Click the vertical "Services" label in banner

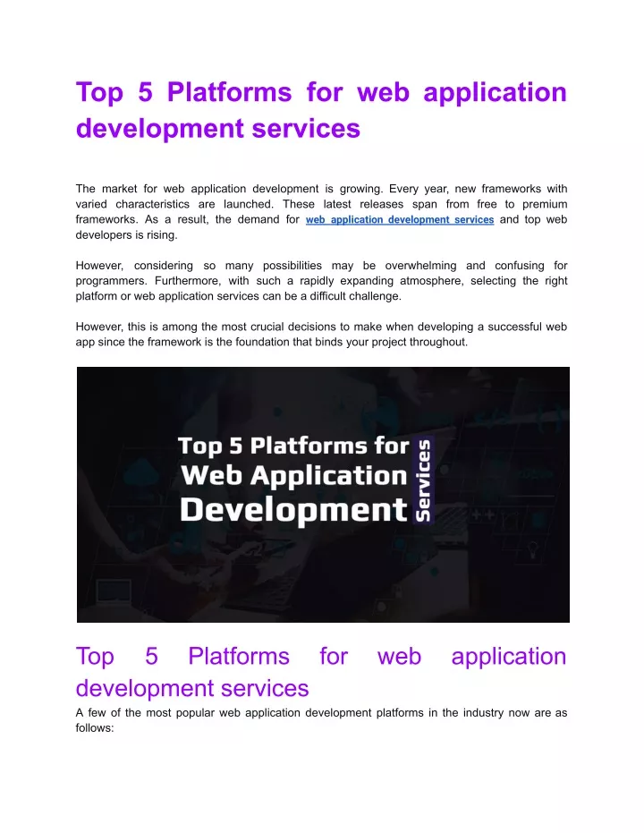pyautogui.click(x=423, y=480)
